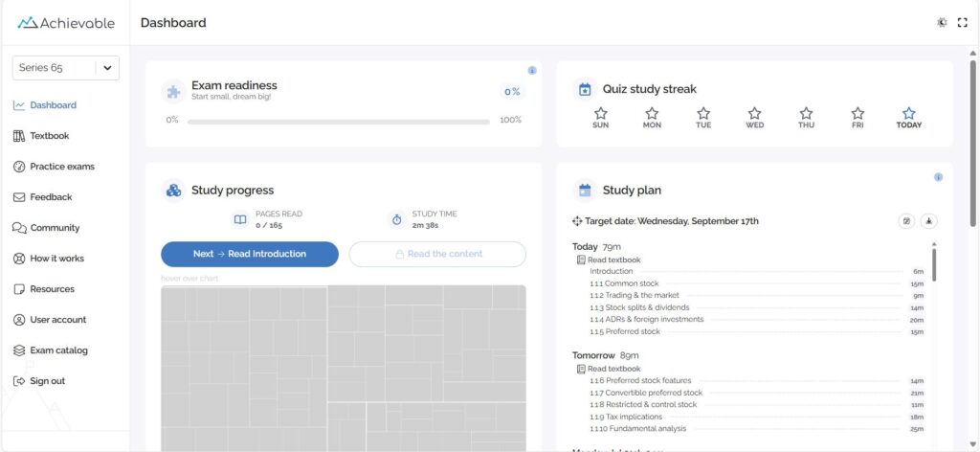Open section 1.1.1 Common stock link

pyautogui.click(x=626, y=283)
